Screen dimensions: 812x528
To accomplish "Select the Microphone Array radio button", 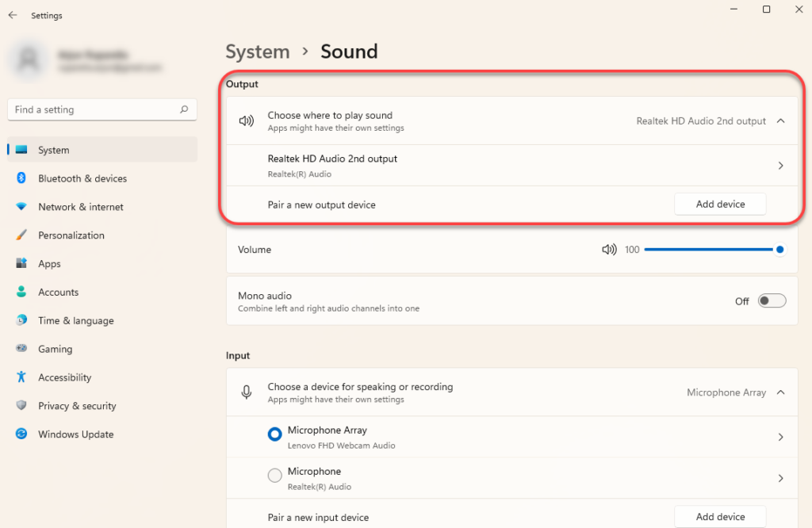I will [x=275, y=434].
